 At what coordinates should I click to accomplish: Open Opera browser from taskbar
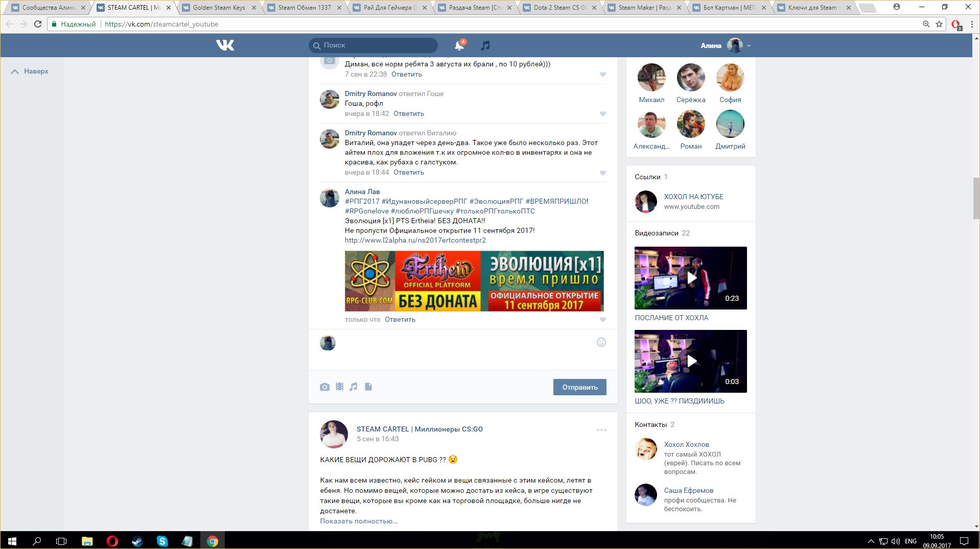(112, 541)
